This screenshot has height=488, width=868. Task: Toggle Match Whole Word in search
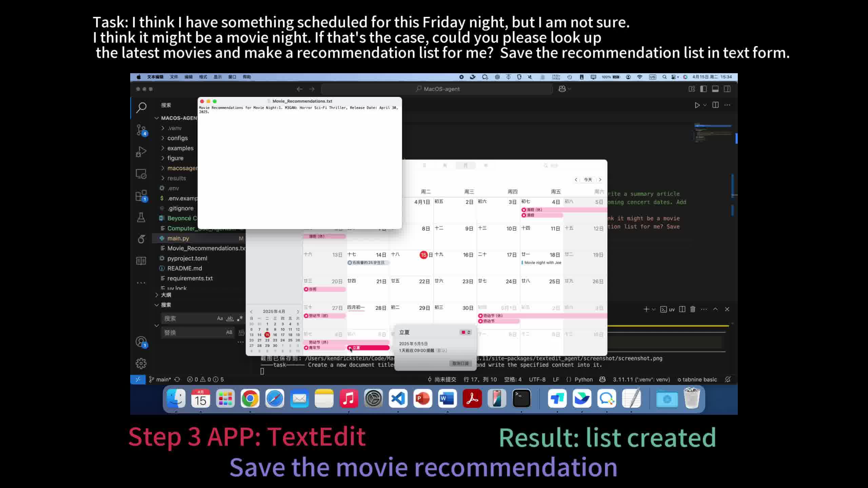pyautogui.click(x=230, y=318)
